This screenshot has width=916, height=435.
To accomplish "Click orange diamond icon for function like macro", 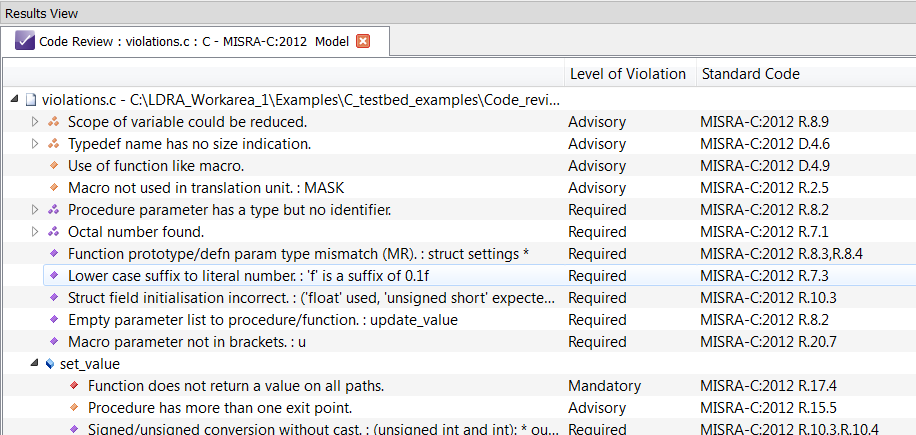I will coord(54,166).
